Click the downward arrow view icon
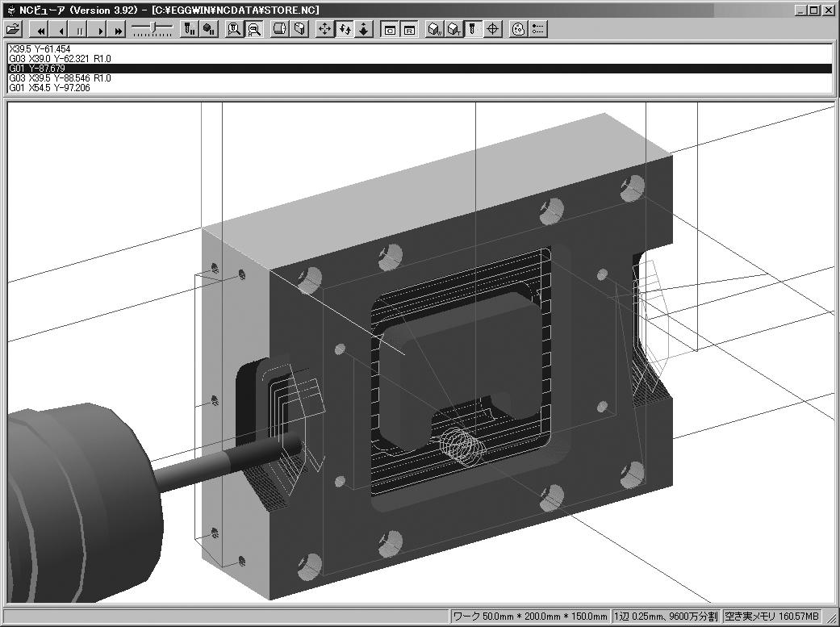Viewport: 840px width, 627px height. (x=364, y=29)
